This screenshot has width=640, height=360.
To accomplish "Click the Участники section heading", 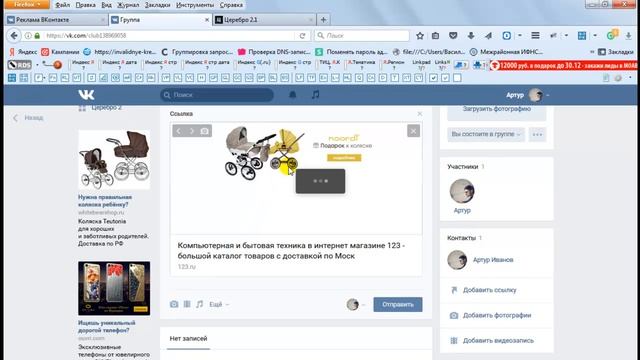I will (x=462, y=167).
